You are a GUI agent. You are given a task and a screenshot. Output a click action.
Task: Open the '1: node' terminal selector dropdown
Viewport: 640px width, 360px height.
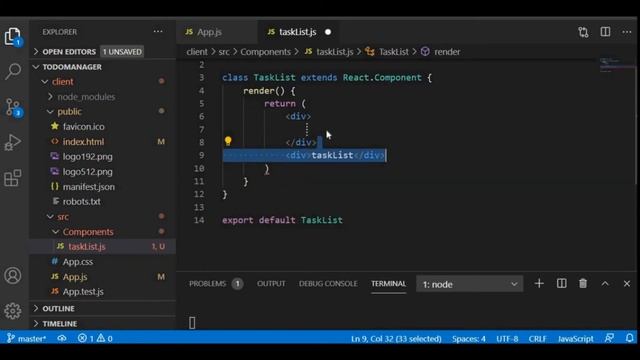[x=470, y=284]
